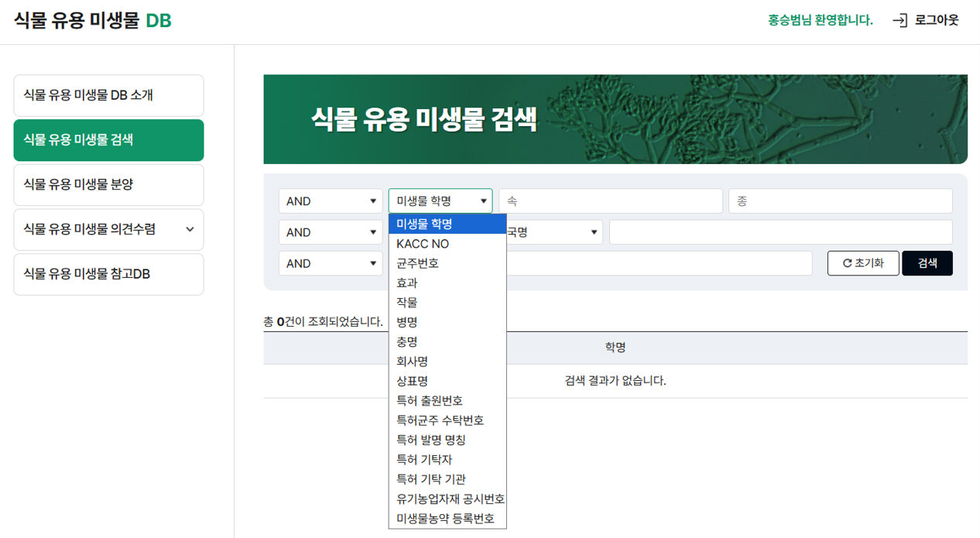Click the refresh icon on the 초기화 button

(x=848, y=263)
